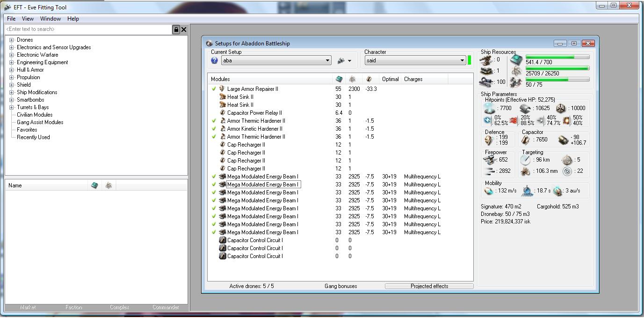Click the CPU icon header beside Name column

tap(94, 185)
